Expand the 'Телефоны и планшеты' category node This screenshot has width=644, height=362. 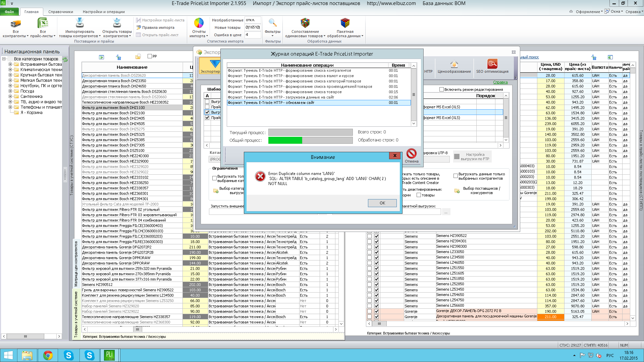(10, 107)
